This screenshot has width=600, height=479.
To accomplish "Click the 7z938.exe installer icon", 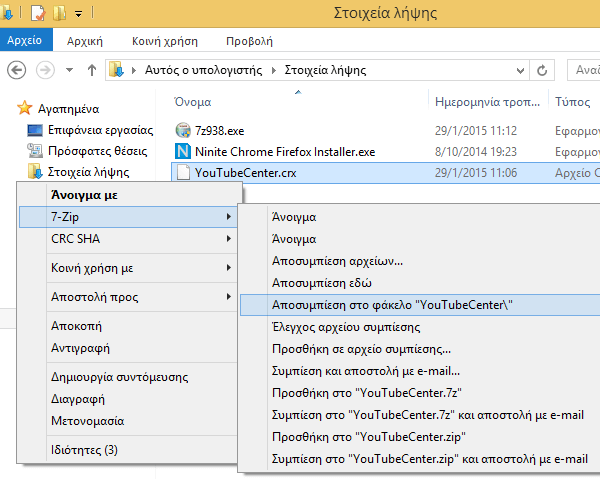I will pyautogui.click(x=183, y=130).
